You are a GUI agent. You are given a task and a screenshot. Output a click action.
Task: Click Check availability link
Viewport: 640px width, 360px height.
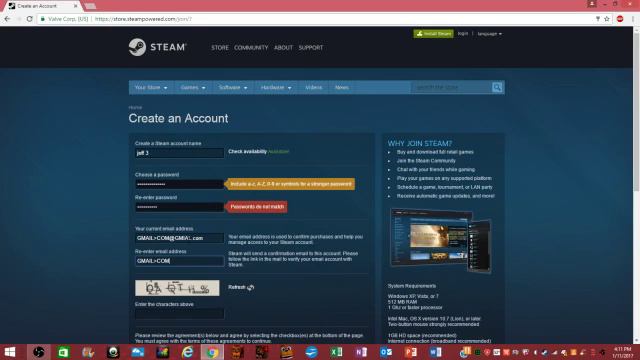click(247, 151)
